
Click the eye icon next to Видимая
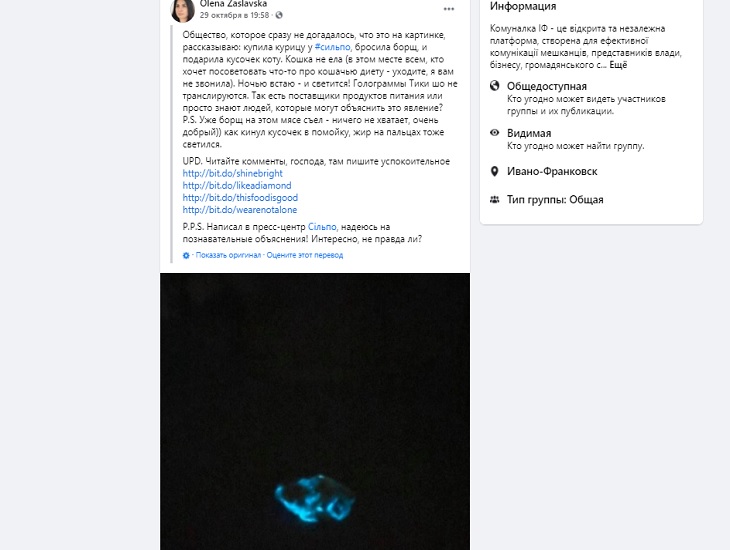pyautogui.click(x=494, y=133)
